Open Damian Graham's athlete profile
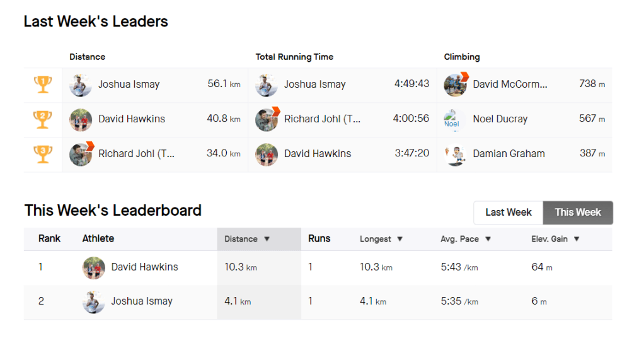The height and width of the screenshot is (350, 644). (x=509, y=154)
